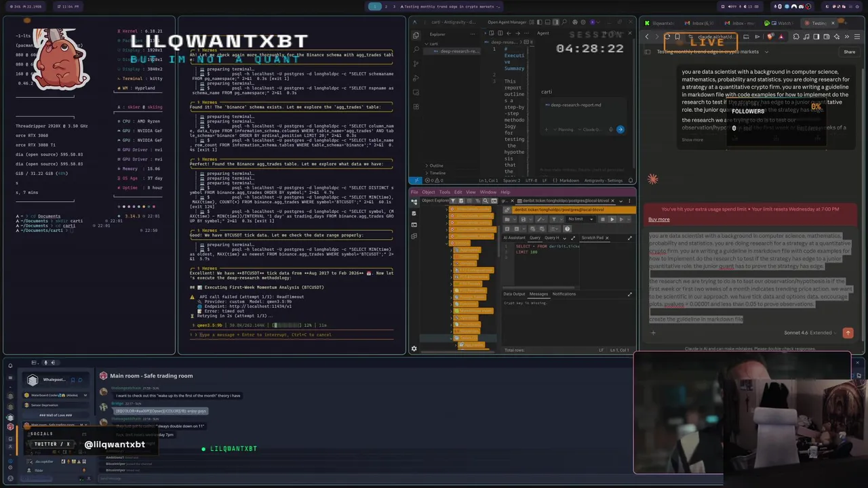Open the Object menu in pgAdmin
The image size is (868, 488).
click(429, 192)
